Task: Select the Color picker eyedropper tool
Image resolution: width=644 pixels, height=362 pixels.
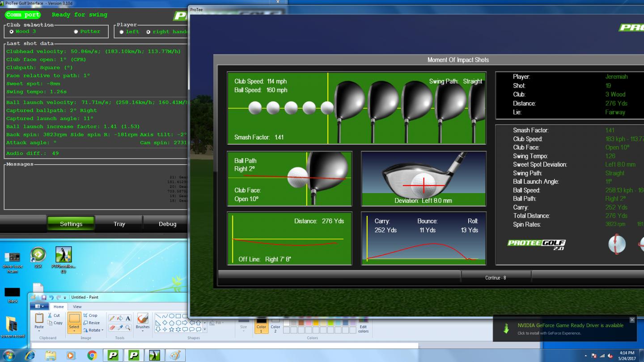Action: coord(120,328)
